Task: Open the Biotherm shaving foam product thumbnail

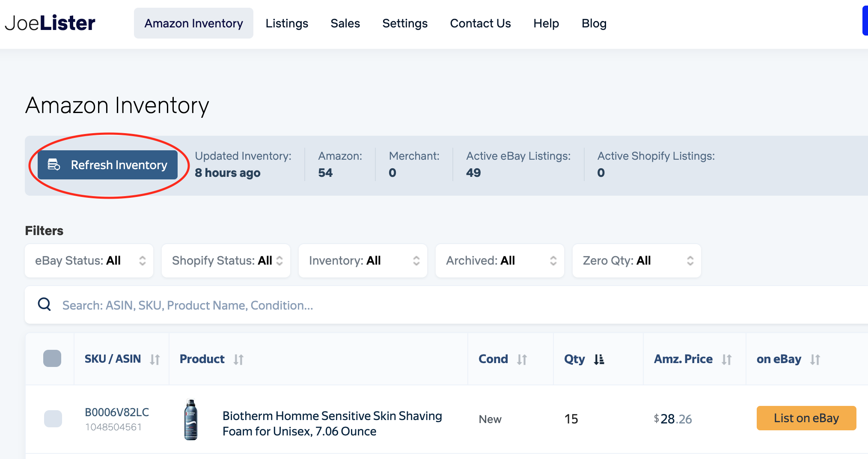Action: pos(191,420)
